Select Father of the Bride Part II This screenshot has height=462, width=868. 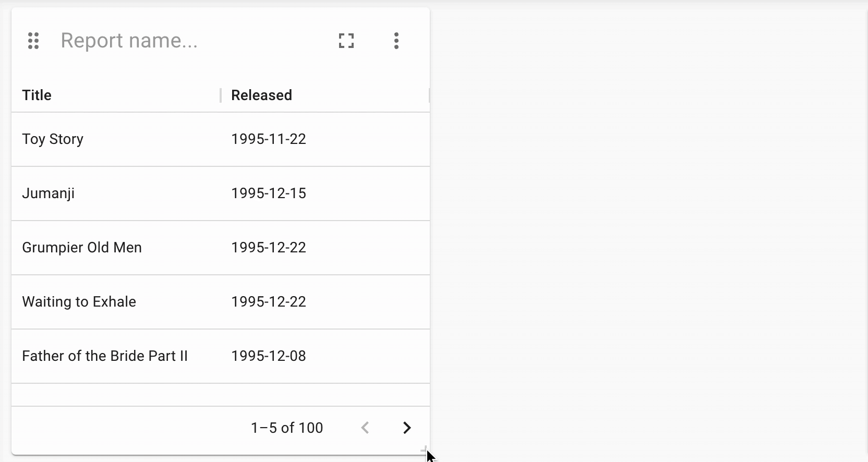tap(104, 356)
